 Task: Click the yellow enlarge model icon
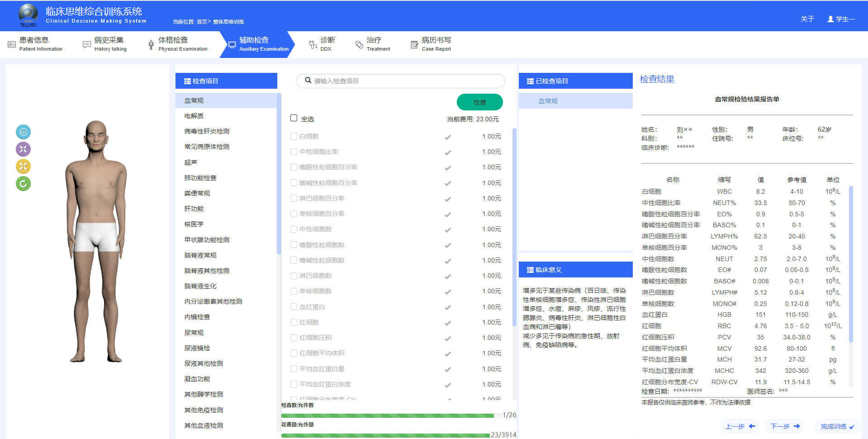click(24, 167)
